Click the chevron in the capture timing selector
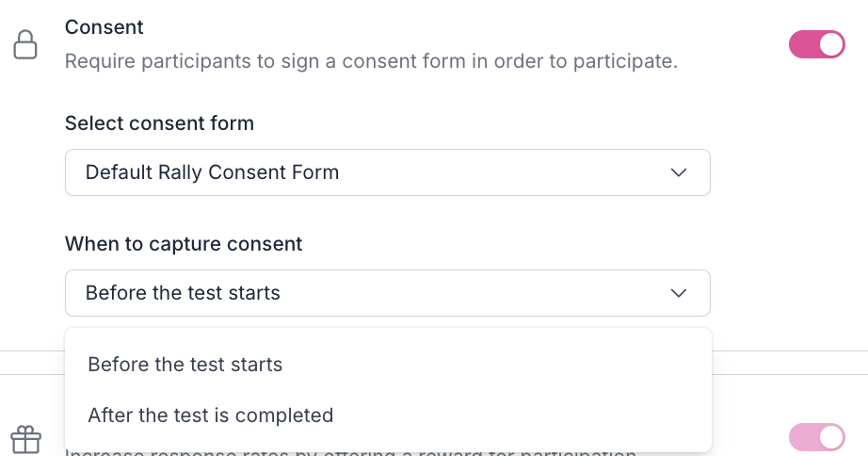 (679, 293)
